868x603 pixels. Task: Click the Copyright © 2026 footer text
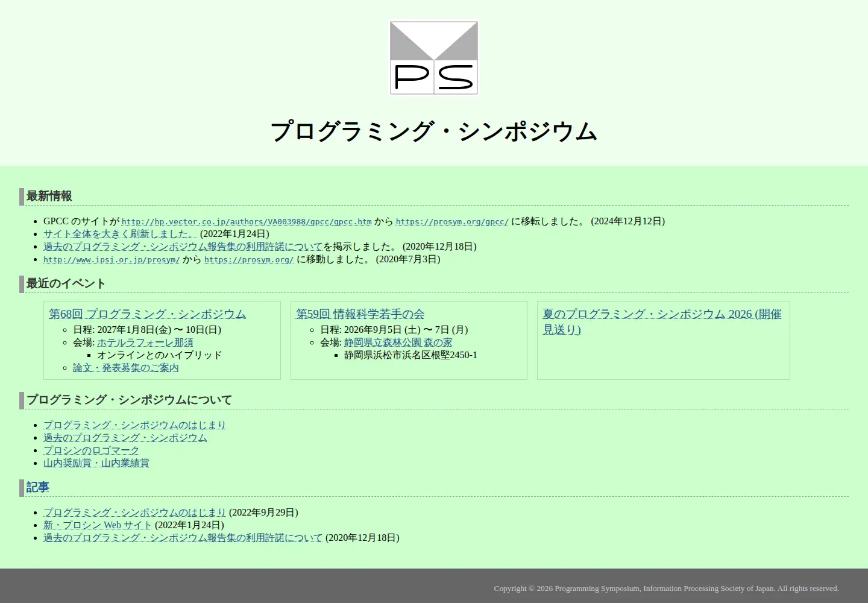pos(666,589)
